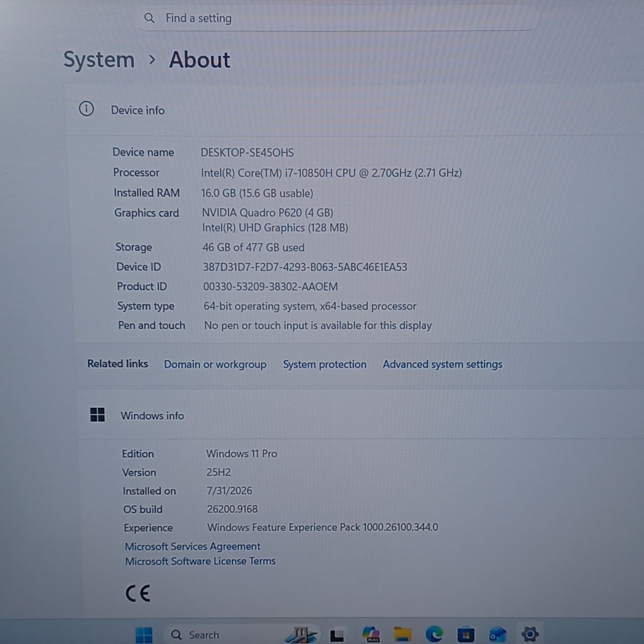Click version value 25H2

coord(219,472)
